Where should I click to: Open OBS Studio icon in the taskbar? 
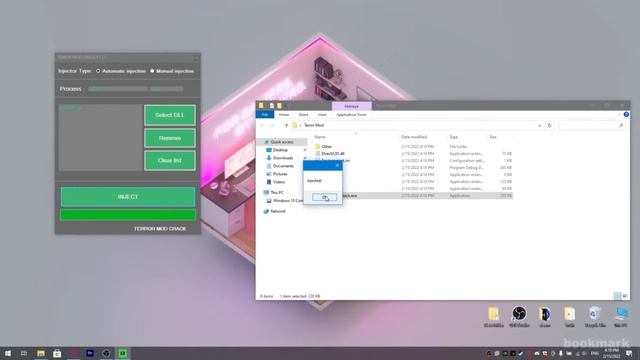pyautogui.click(x=106, y=353)
